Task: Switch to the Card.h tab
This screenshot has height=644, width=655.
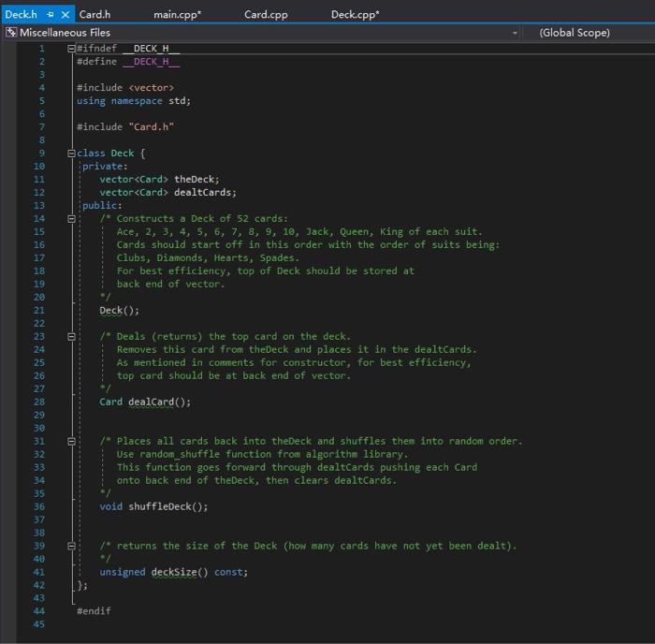Action: [x=95, y=14]
